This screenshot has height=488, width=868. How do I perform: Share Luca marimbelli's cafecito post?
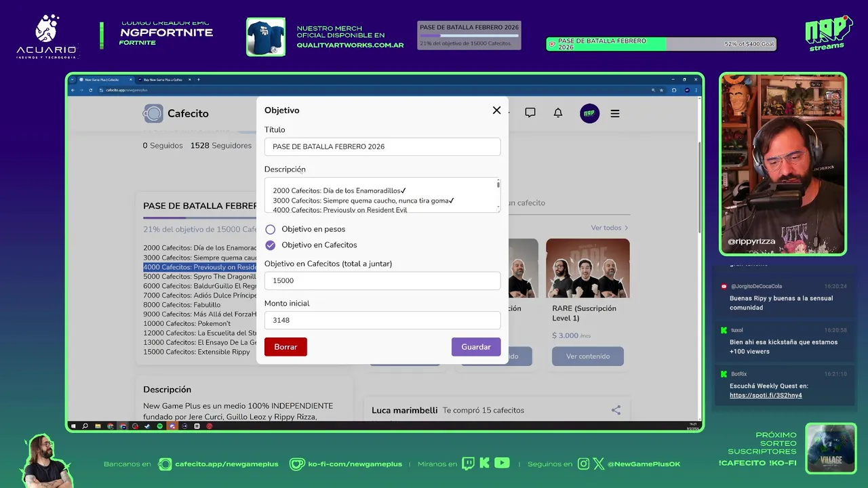pos(616,410)
